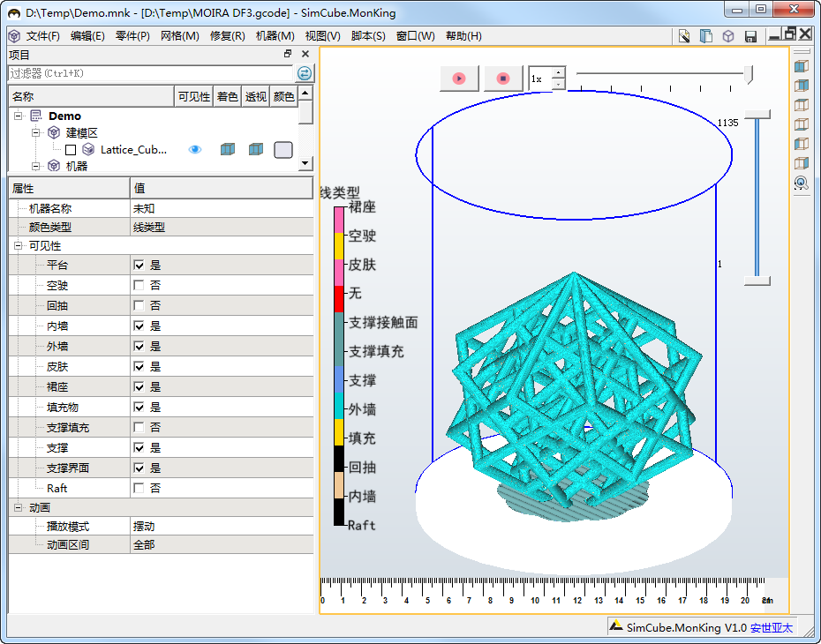821x644 pixels.
Task: Enable the 支撑填充 checkbox
Action: tap(139, 427)
